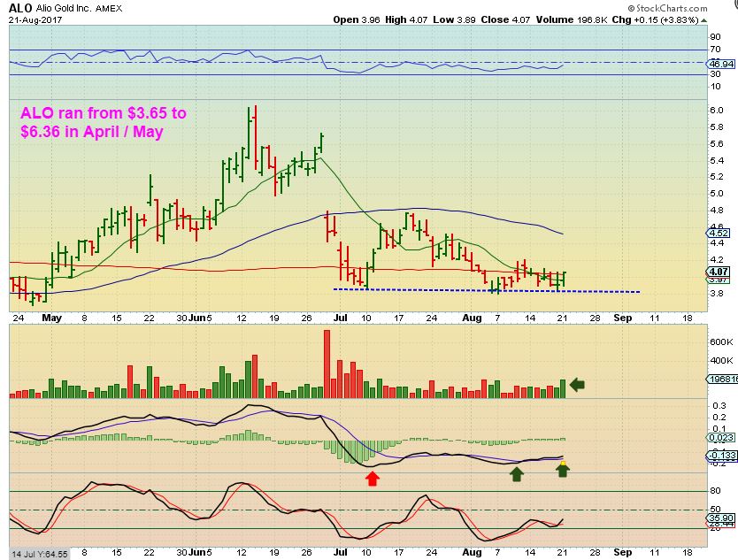Screen dimensions: 738x560
Task: Click the Jul label on price axis
Action: (341, 318)
